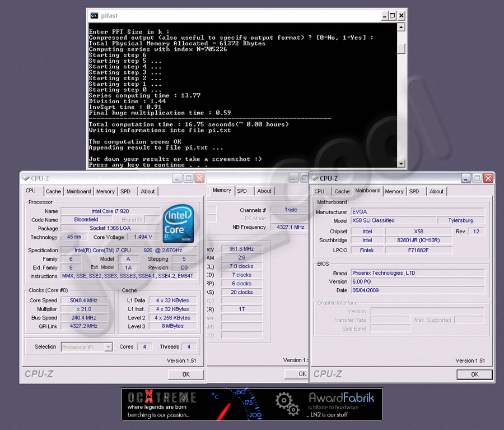Select CPU tab in right CPU-Z window

pos(320,191)
